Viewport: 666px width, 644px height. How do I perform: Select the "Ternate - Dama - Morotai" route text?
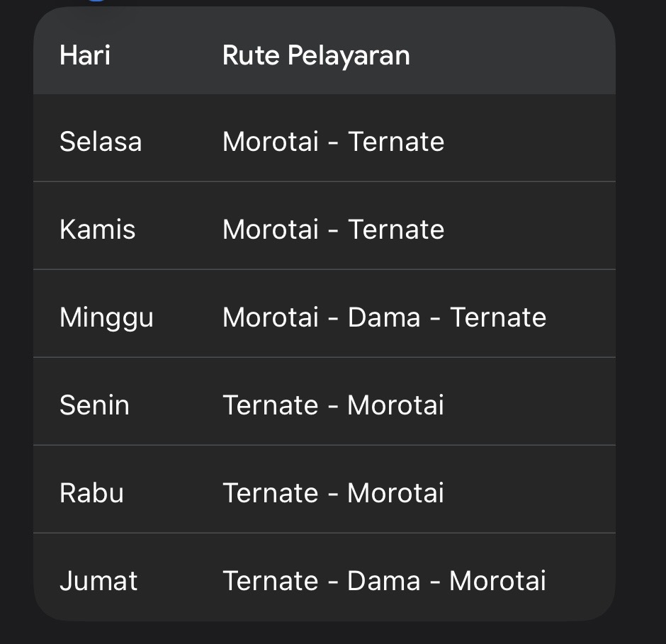coord(384,581)
